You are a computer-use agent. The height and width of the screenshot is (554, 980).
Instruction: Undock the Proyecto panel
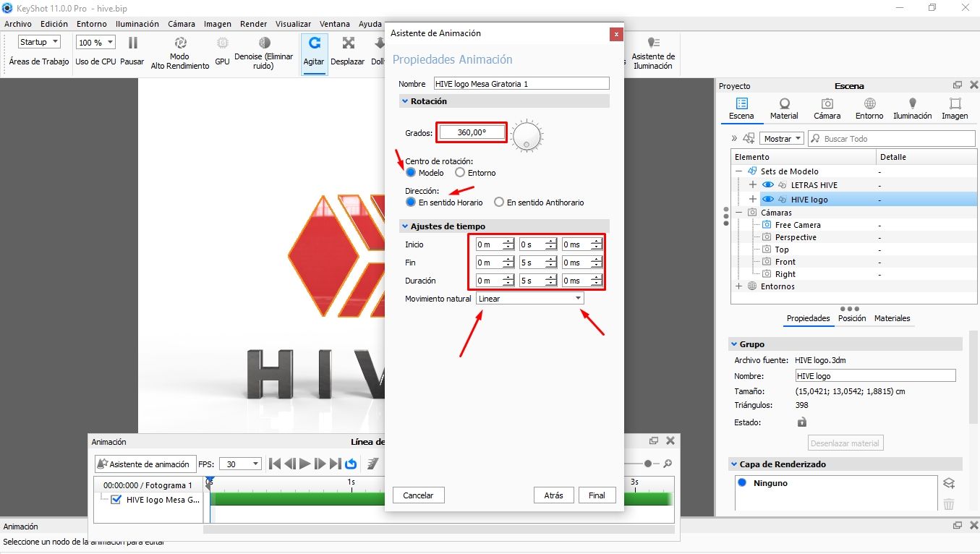(x=958, y=85)
